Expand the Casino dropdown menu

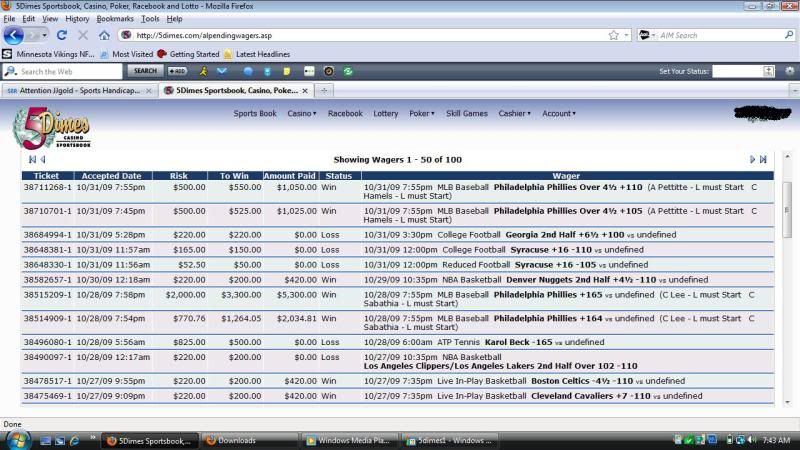coord(302,113)
